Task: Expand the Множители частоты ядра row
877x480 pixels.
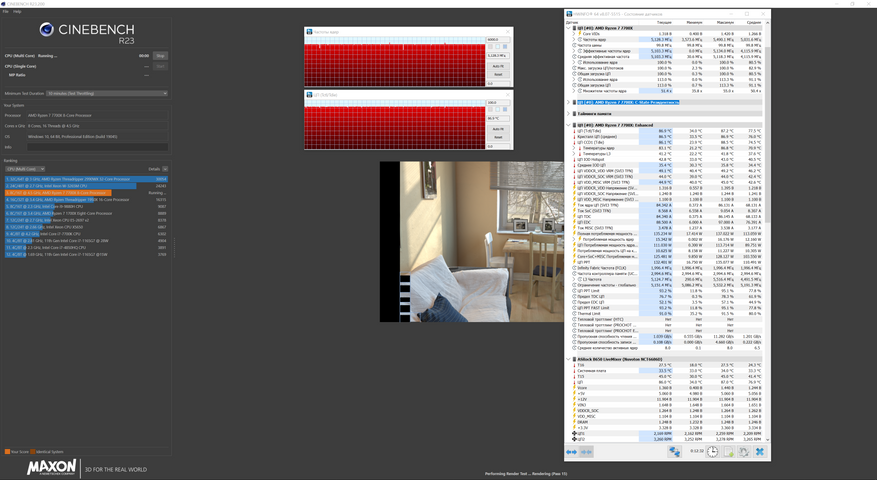Action: pos(573,91)
